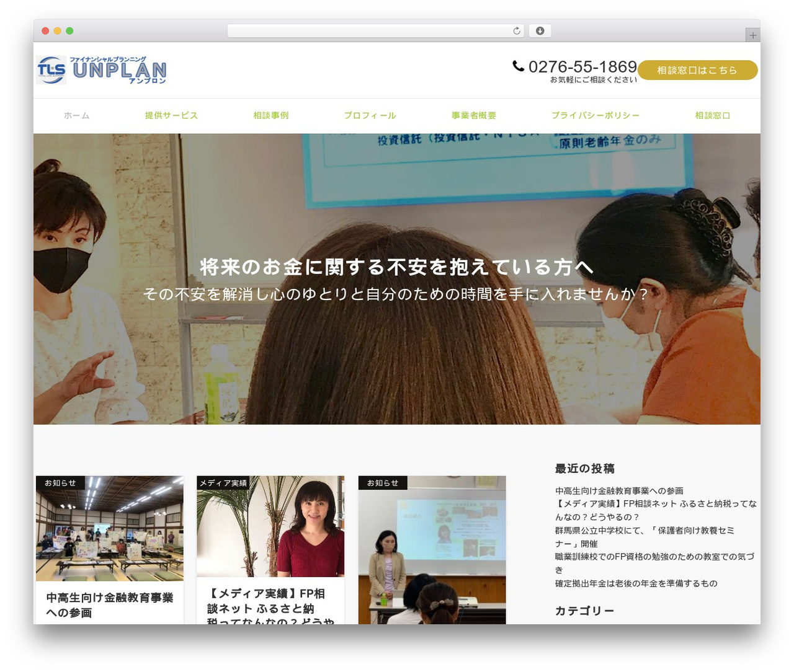Click the カテゴリー sidebar heading
794x672 pixels.
pos(585,611)
